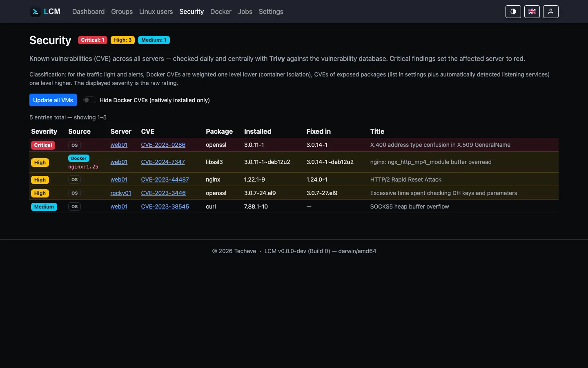Go to Settings in the navbar
This screenshot has height=368, width=588.
[x=271, y=11]
